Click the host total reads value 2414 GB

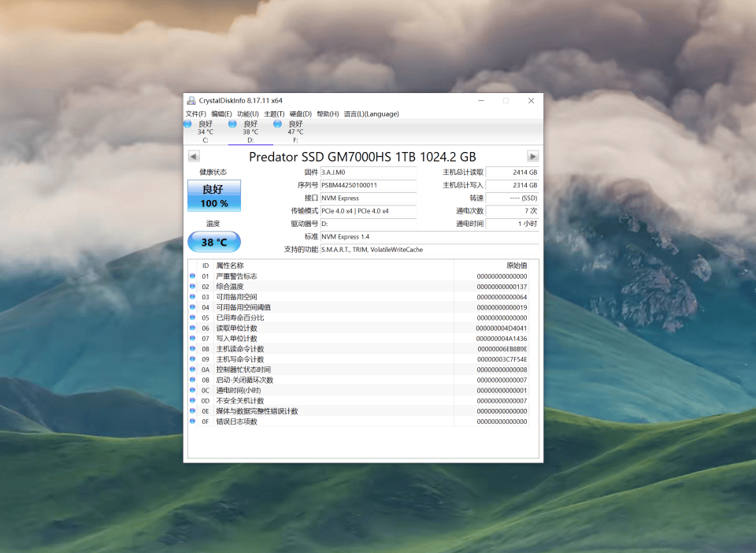click(512, 172)
